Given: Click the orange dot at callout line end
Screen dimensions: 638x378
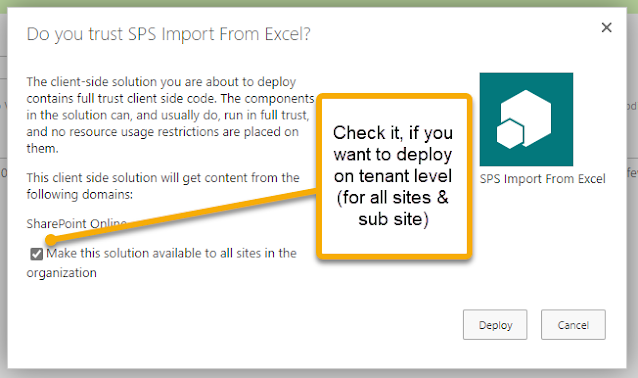Looking at the screenshot, I should tap(51, 240).
